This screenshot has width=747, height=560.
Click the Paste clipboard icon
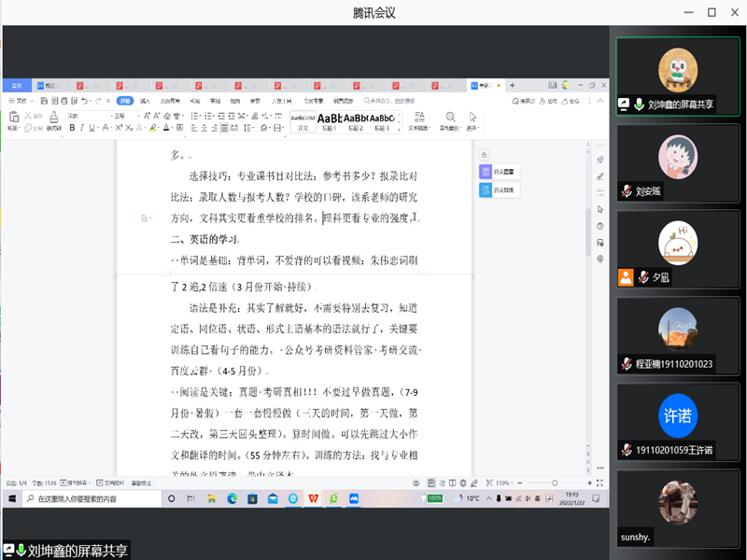pyautogui.click(x=13, y=119)
